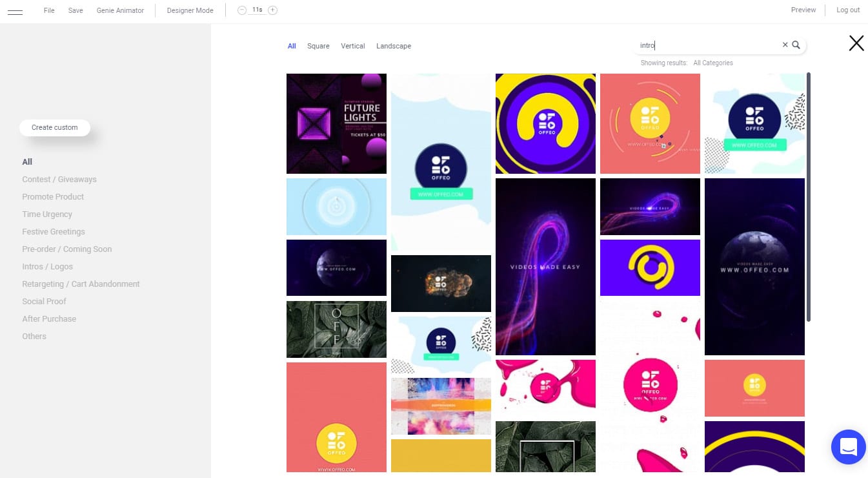Viewport: 868px width, 478px height.
Task: Open the bottom leaves frame template
Action: pos(545,447)
